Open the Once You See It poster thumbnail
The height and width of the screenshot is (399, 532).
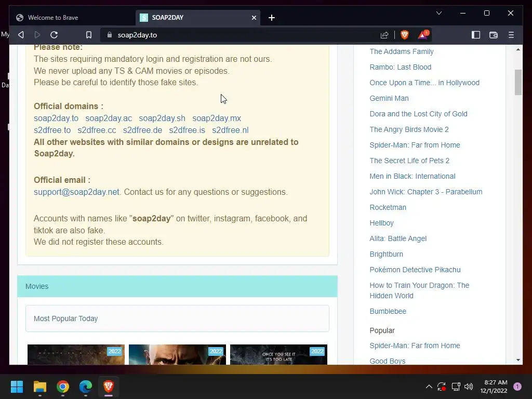click(x=278, y=354)
